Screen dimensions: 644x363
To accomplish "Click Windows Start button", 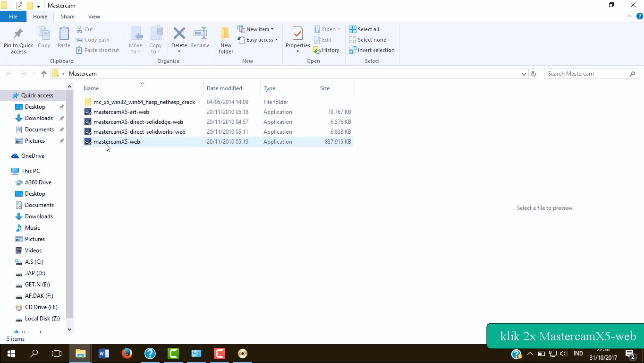I will [11, 353].
